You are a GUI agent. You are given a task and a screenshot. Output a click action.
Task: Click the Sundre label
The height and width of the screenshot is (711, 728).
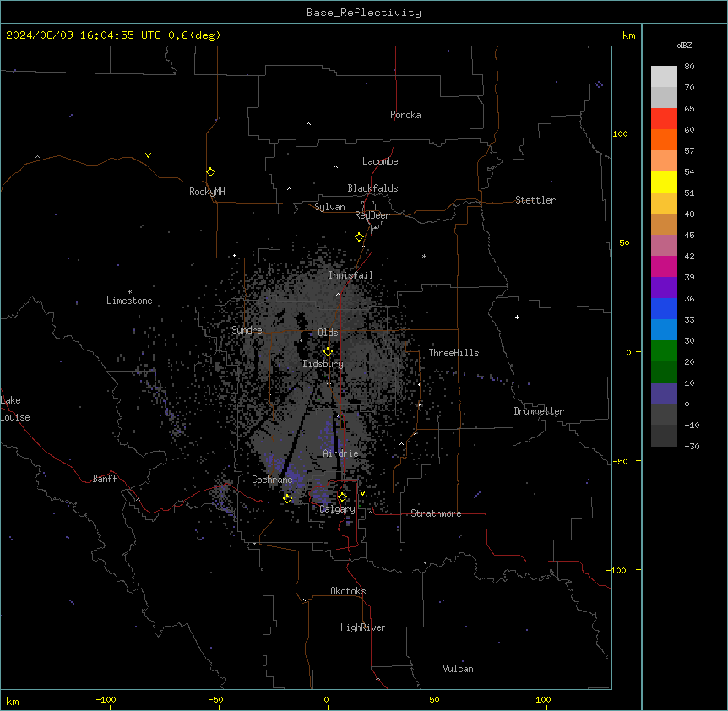[x=247, y=330]
